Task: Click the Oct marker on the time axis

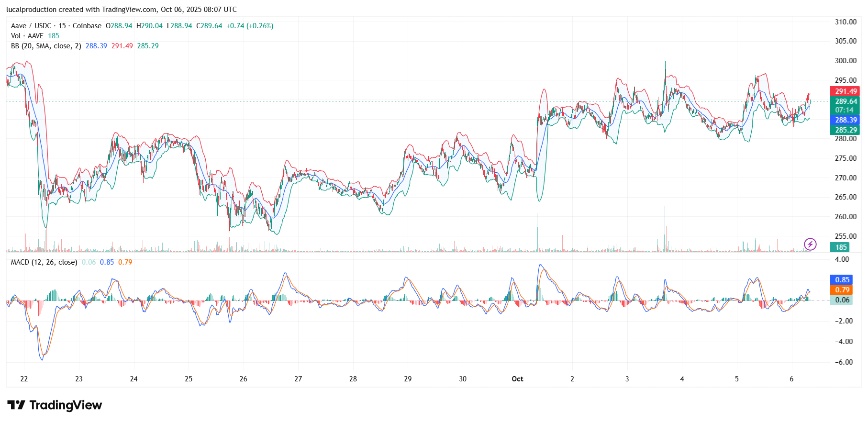Action: [x=517, y=379]
